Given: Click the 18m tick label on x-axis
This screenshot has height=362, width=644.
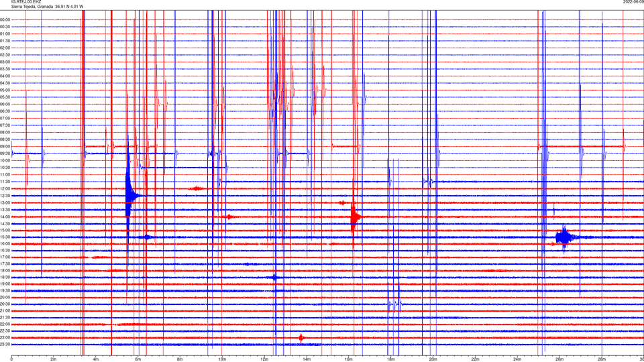Looking at the screenshot, I should 391,359.
